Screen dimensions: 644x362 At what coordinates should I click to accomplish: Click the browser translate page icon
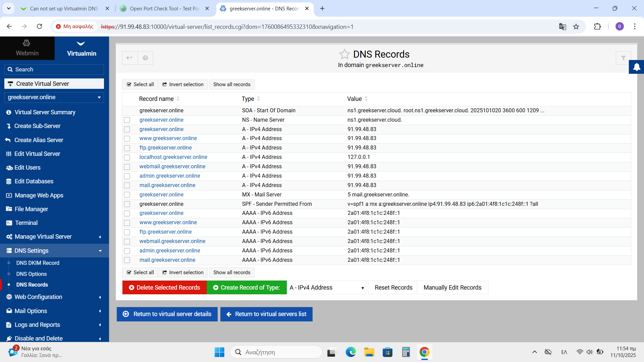(562, 27)
